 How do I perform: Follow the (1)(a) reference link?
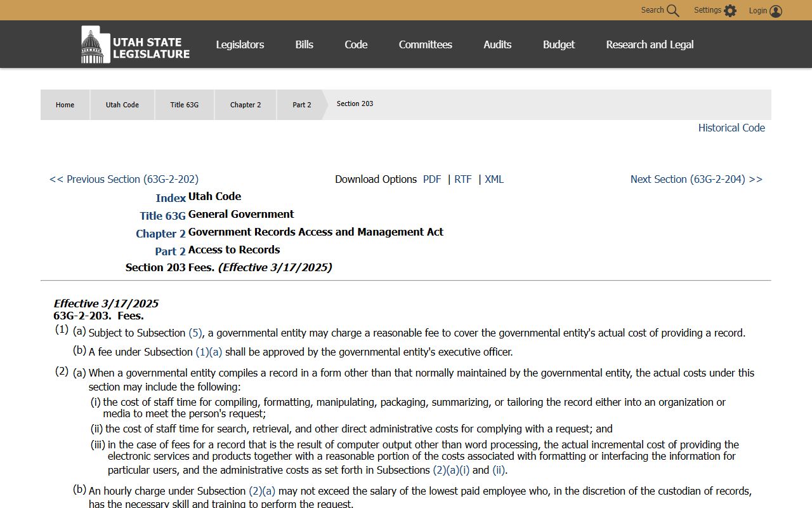(x=209, y=352)
